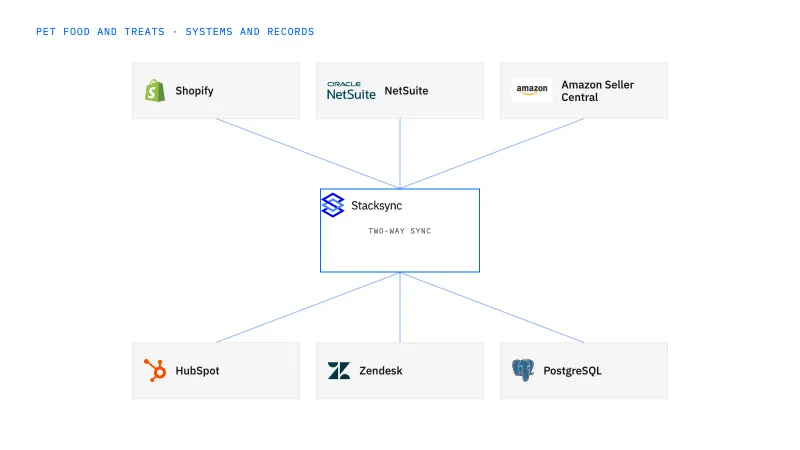Click the TWO-WAY SYNC label

click(x=399, y=231)
